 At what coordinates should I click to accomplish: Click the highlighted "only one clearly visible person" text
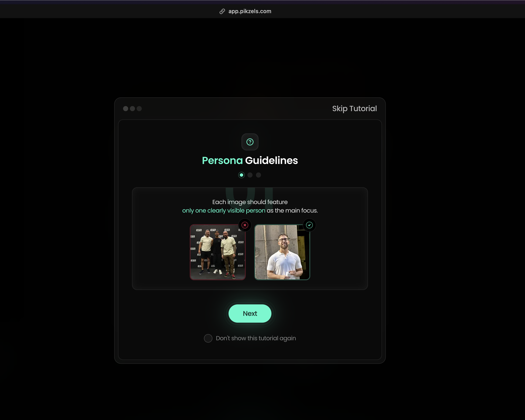click(x=223, y=211)
